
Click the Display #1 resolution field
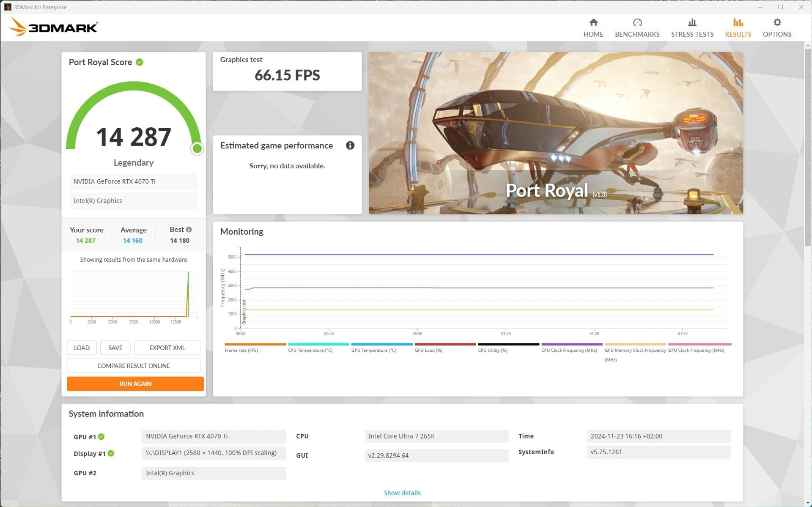(214, 453)
